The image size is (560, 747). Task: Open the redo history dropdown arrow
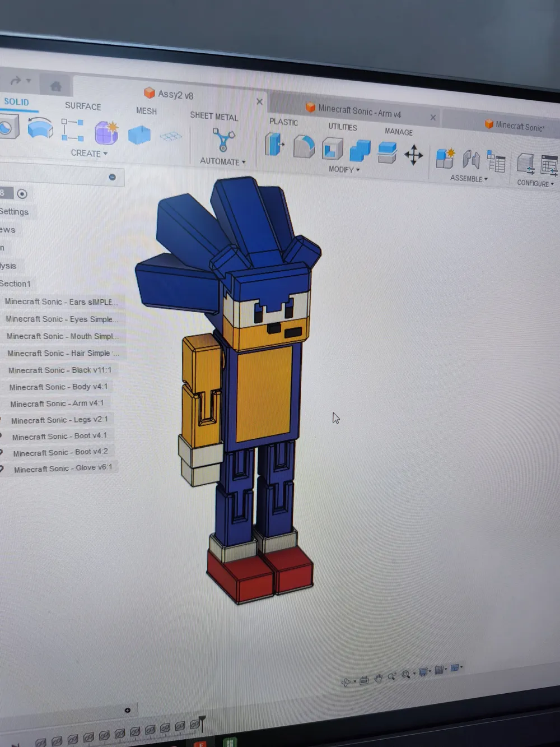click(29, 81)
